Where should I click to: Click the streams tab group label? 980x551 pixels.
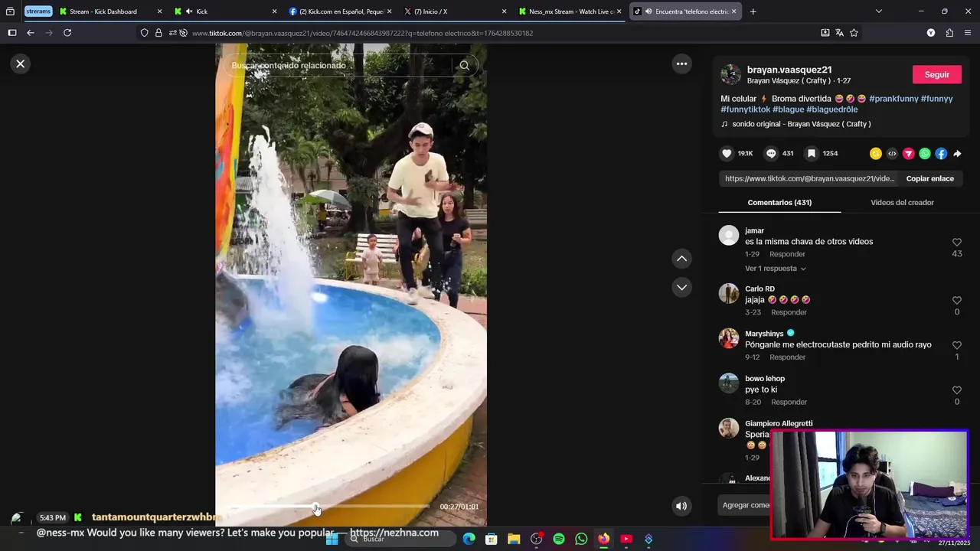click(x=38, y=11)
